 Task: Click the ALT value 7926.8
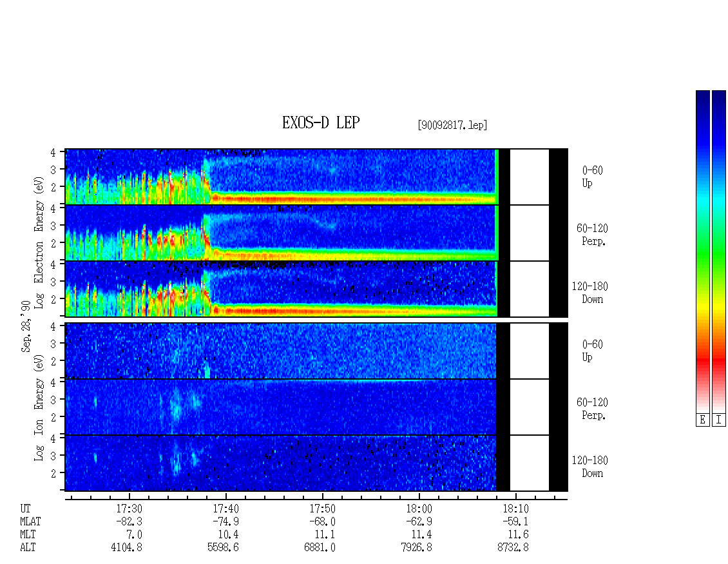pos(416,547)
